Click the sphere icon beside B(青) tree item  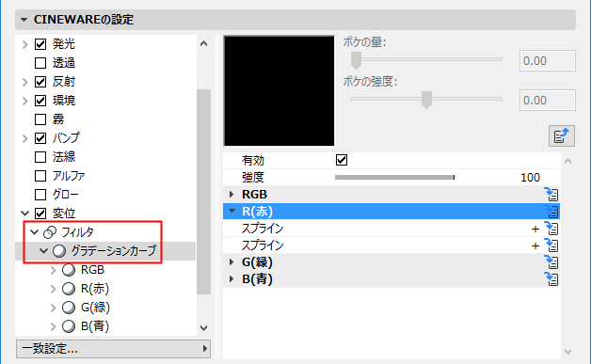coord(69,326)
